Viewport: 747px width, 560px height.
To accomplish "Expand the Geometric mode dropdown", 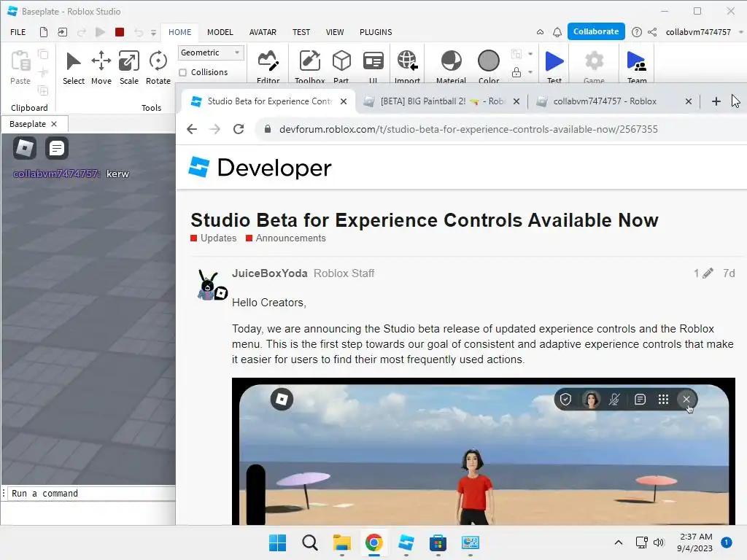I will [x=211, y=52].
